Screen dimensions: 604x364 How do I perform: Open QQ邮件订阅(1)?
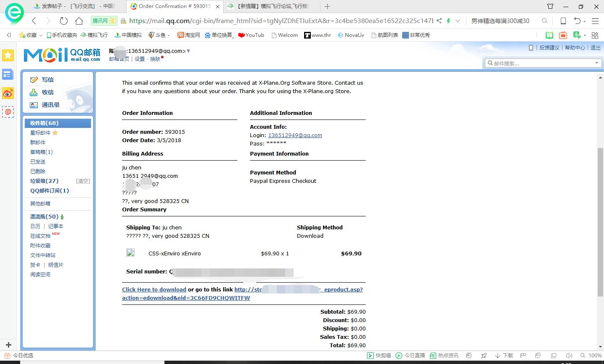(49, 190)
